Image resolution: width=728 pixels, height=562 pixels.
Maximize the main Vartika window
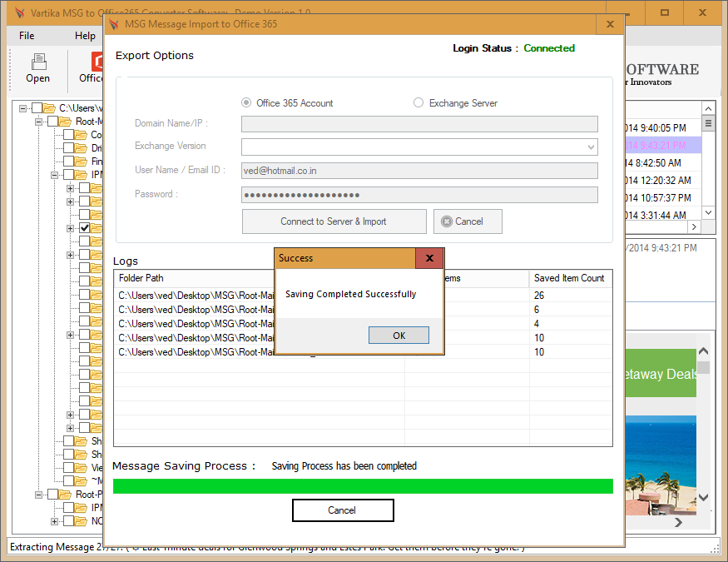click(x=665, y=12)
